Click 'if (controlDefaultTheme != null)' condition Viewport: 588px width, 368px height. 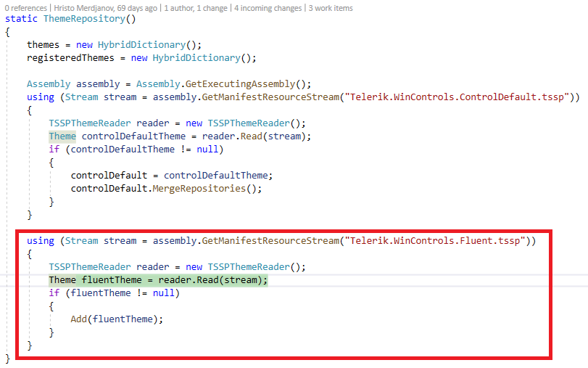(136, 150)
